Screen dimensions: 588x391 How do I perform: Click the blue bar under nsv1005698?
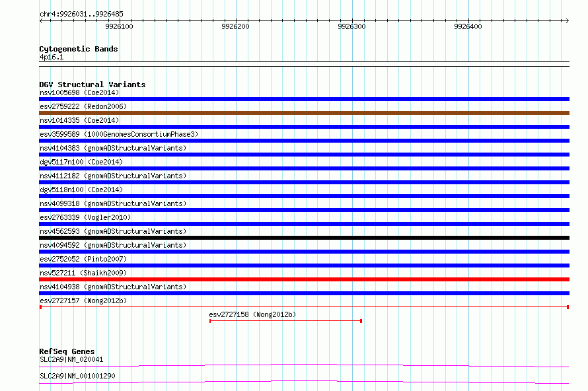(304, 99)
